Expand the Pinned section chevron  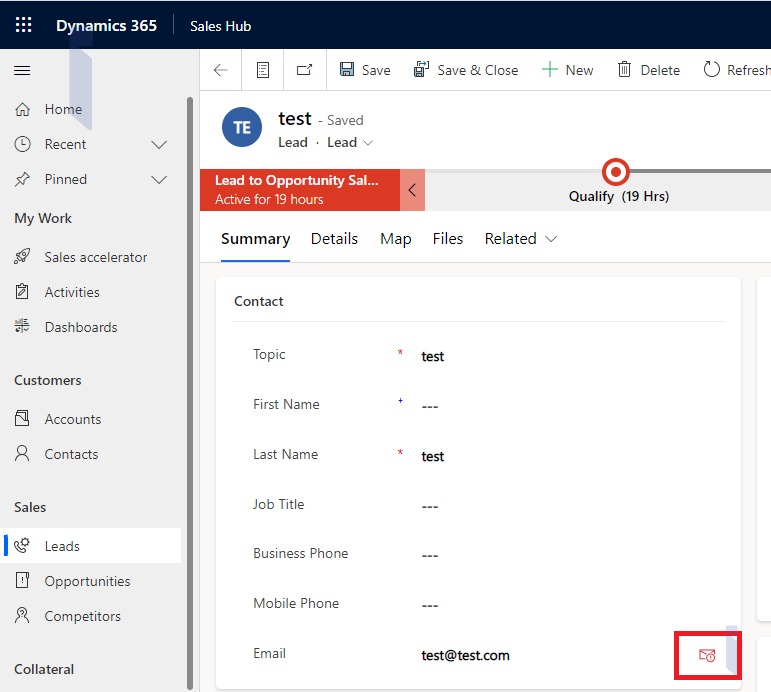point(159,180)
